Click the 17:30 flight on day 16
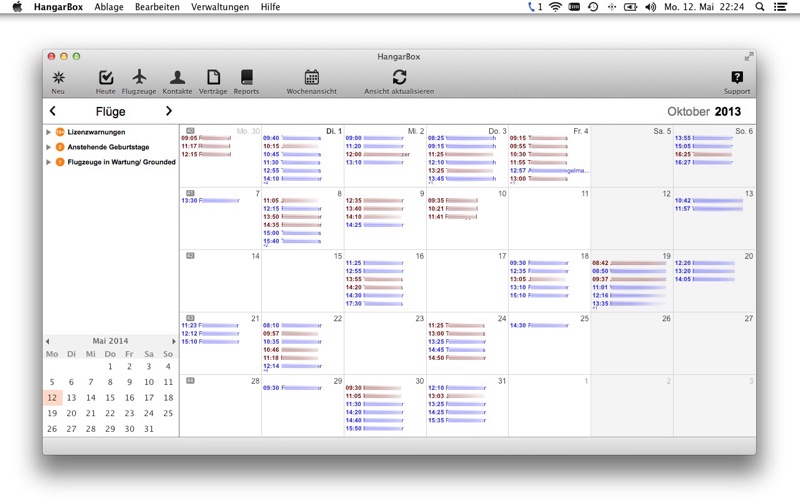This screenshot has height=500, width=800. pos(374,304)
